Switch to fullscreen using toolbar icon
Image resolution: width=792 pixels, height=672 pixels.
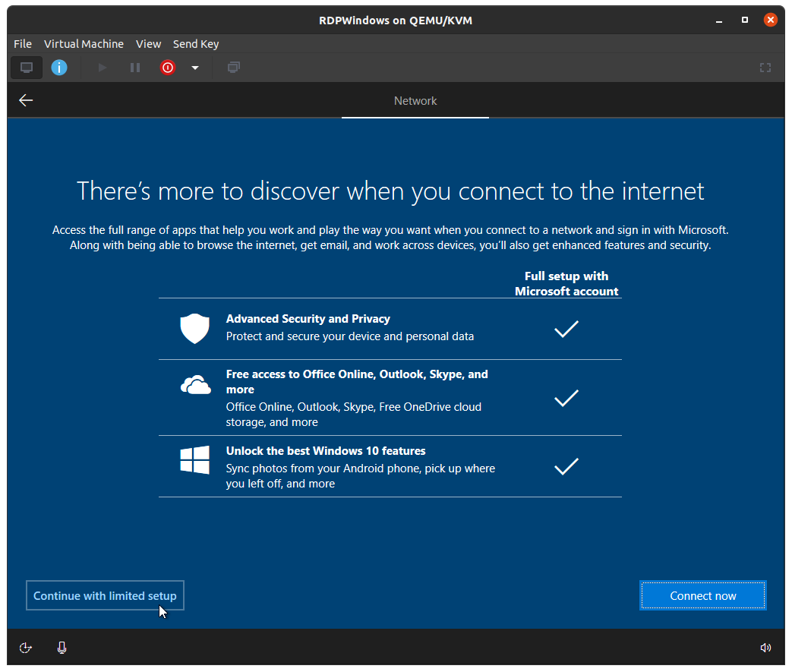pos(765,68)
